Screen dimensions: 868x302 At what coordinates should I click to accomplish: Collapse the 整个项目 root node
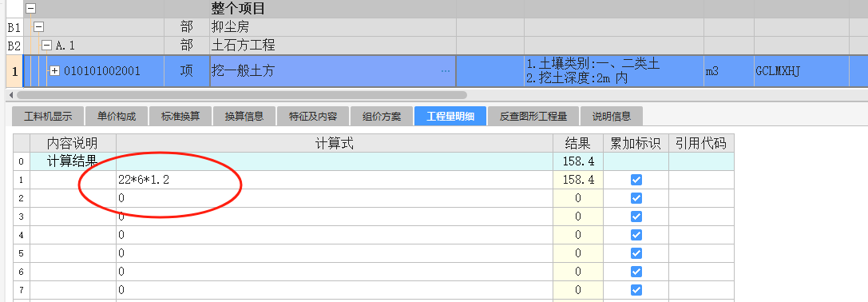pos(31,8)
